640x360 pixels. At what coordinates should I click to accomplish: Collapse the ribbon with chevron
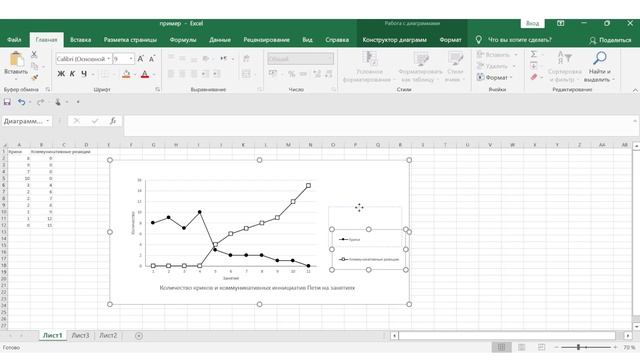[x=635, y=90]
